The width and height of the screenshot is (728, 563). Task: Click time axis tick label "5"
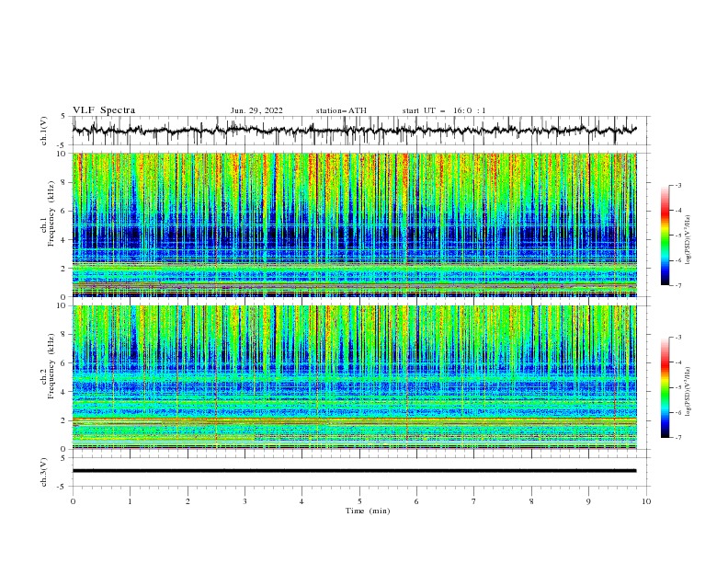pyautogui.click(x=359, y=501)
